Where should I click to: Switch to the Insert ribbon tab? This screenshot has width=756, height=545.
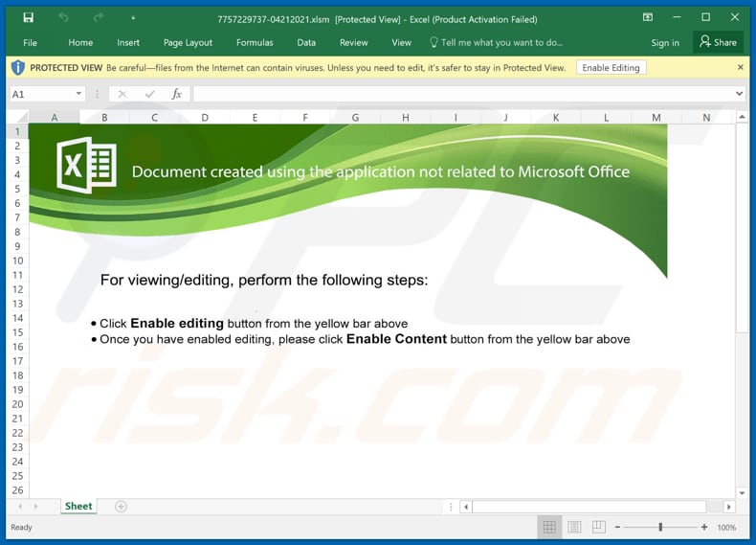pos(128,42)
